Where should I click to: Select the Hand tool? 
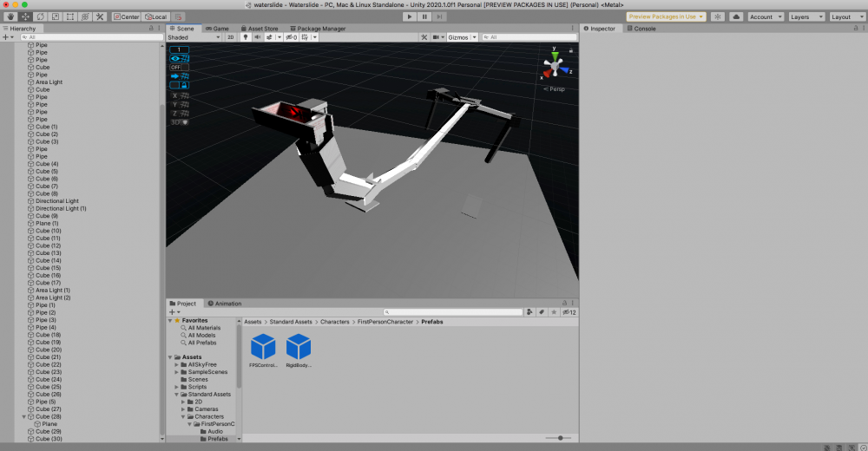point(10,16)
